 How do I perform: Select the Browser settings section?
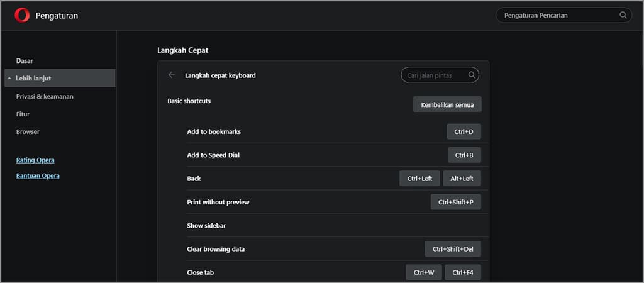click(28, 131)
